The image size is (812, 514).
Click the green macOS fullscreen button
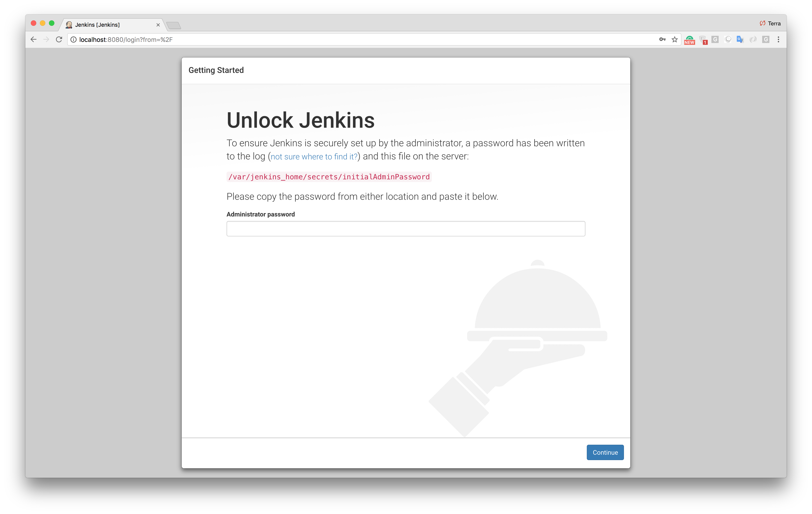[x=52, y=23]
